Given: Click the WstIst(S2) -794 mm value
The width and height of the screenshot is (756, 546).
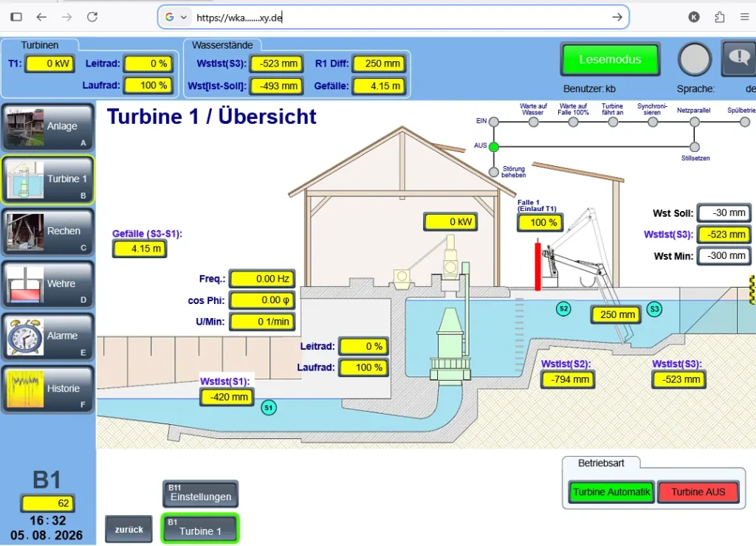Looking at the screenshot, I should pos(568,380).
